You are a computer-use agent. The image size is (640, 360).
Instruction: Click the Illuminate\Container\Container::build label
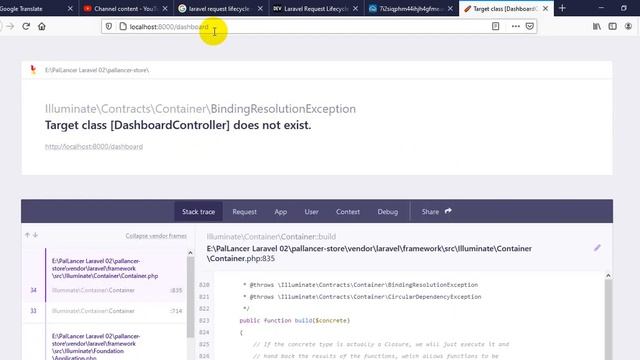click(271, 236)
